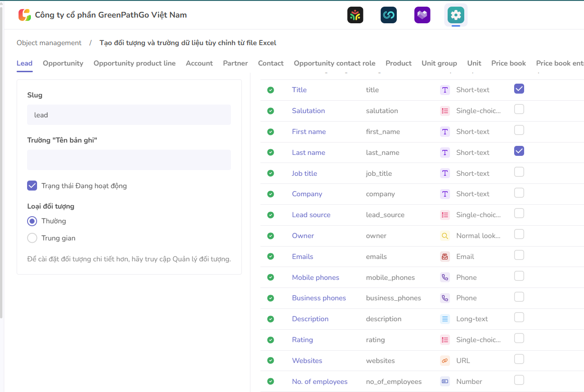
Task: Click the green status check in Title row
Action: [270, 90]
